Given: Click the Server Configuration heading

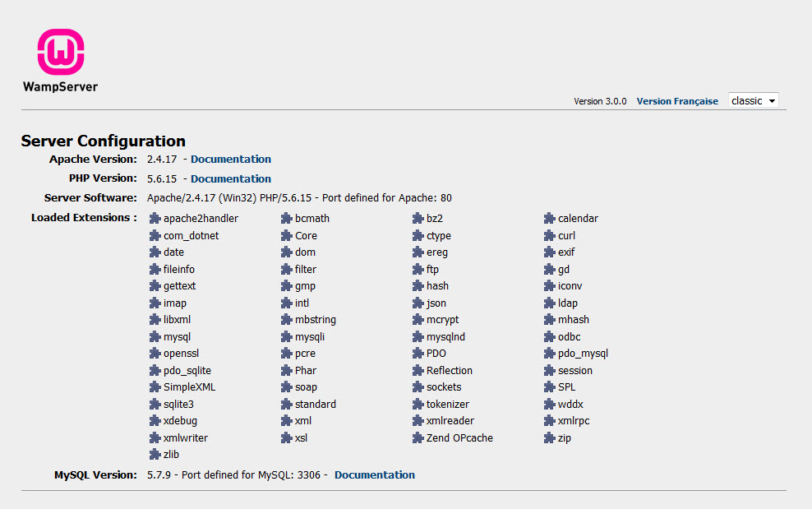Looking at the screenshot, I should point(103,141).
